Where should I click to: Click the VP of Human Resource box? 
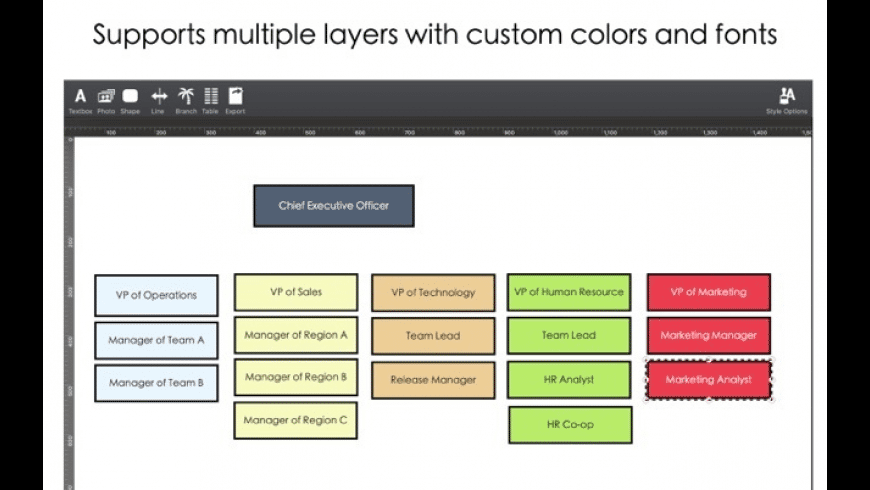569,292
